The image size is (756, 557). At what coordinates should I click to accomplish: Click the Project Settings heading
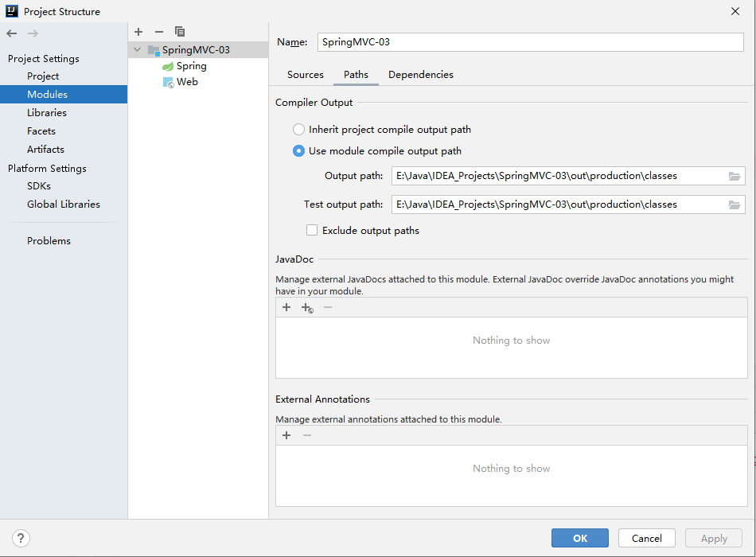pos(44,59)
